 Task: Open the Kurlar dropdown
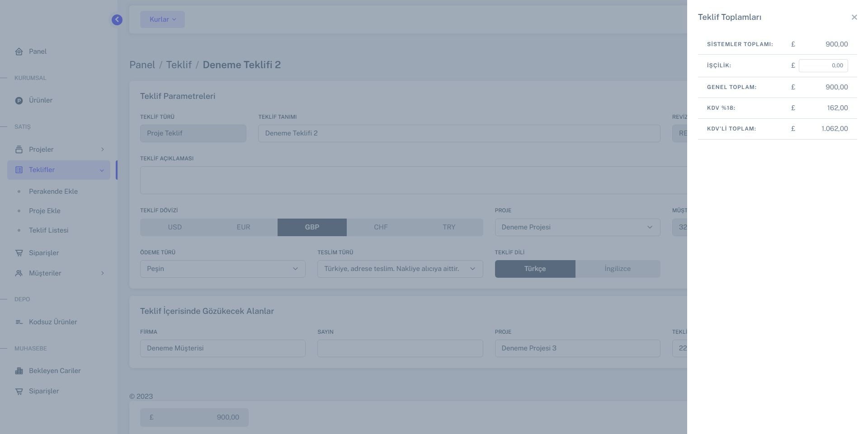162,19
